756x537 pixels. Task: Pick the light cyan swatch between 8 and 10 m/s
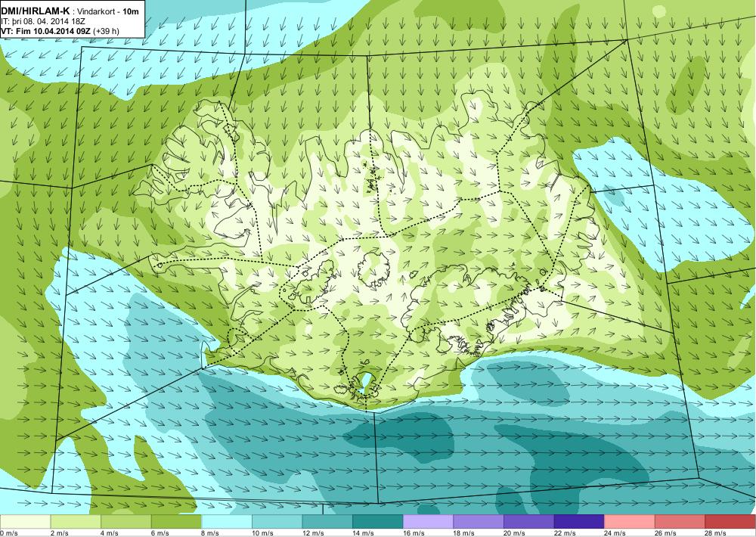tap(227, 522)
